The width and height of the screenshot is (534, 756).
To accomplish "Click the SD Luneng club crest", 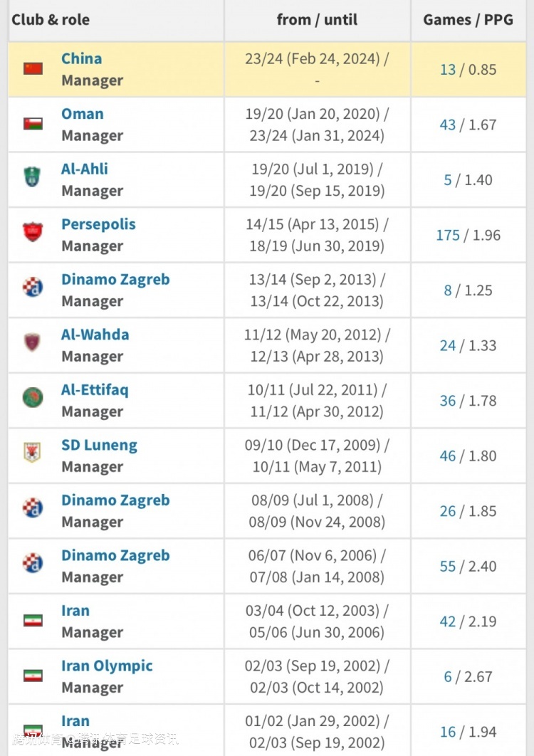I will (32, 452).
